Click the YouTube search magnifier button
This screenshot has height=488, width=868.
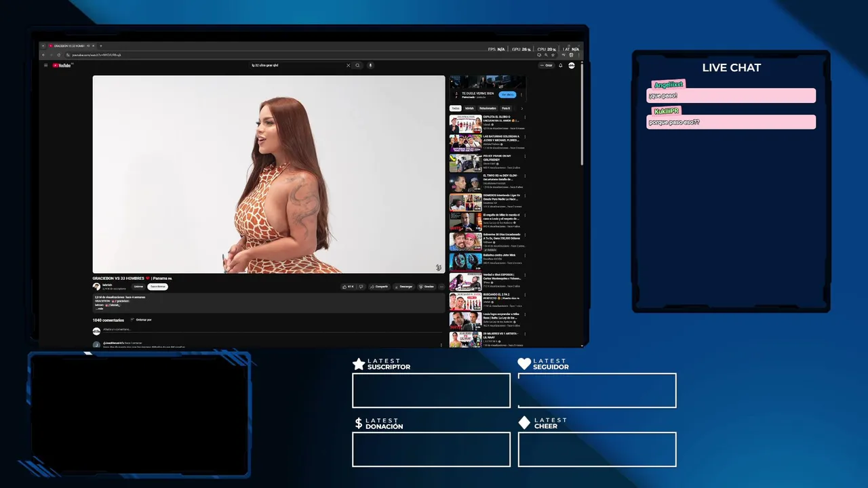[357, 66]
